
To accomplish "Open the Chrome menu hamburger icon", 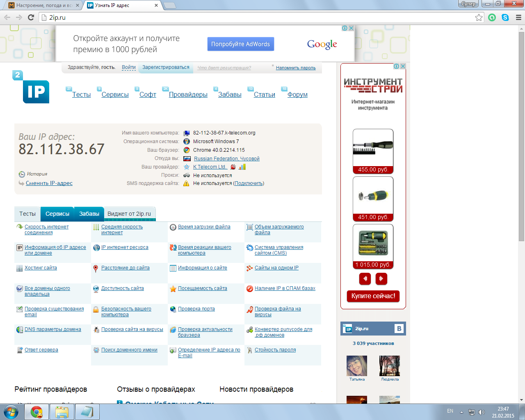I will coord(518,17).
